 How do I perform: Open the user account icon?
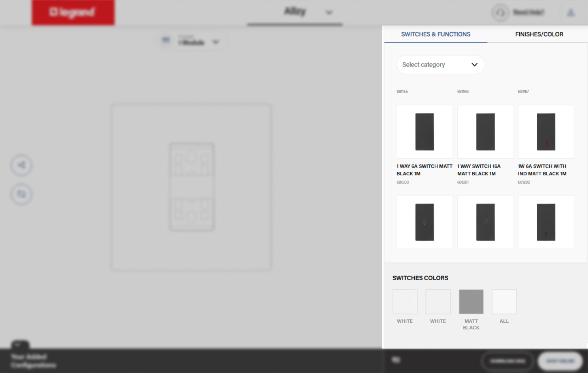pyautogui.click(x=570, y=13)
